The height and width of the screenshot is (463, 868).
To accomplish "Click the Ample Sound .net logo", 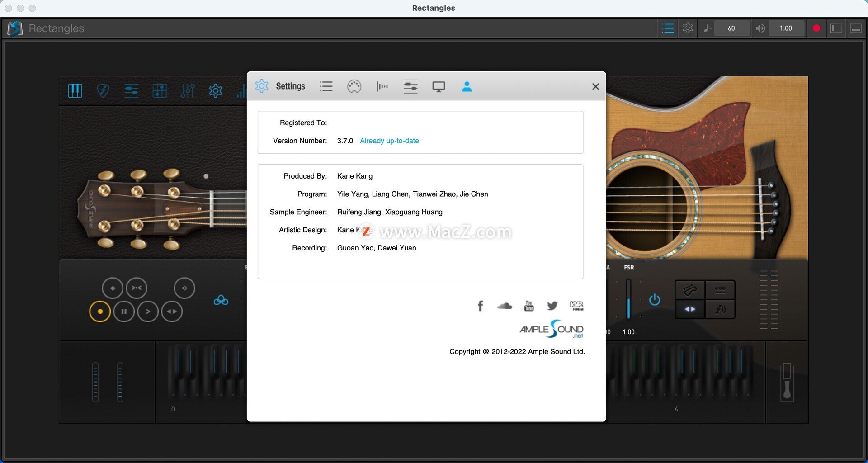I will tap(552, 329).
